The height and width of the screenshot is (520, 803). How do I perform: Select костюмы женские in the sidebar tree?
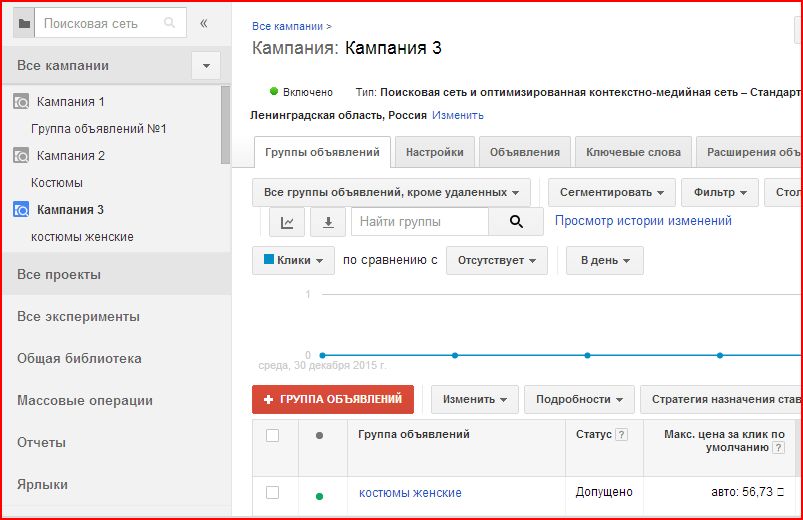point(82,237)
